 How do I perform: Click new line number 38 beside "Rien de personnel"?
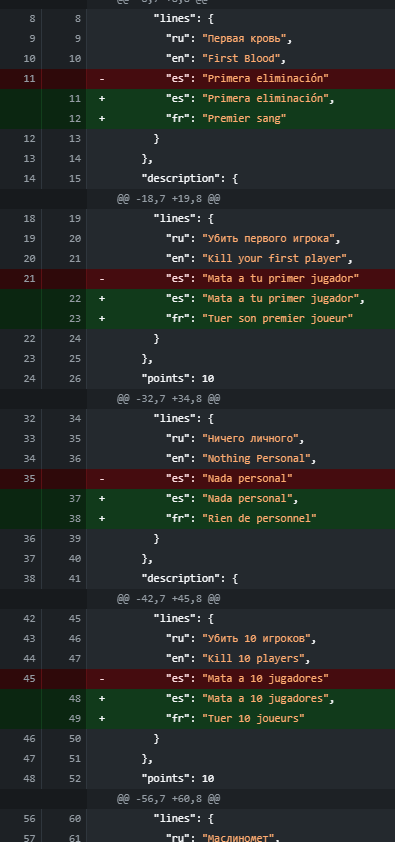(75, 519)
